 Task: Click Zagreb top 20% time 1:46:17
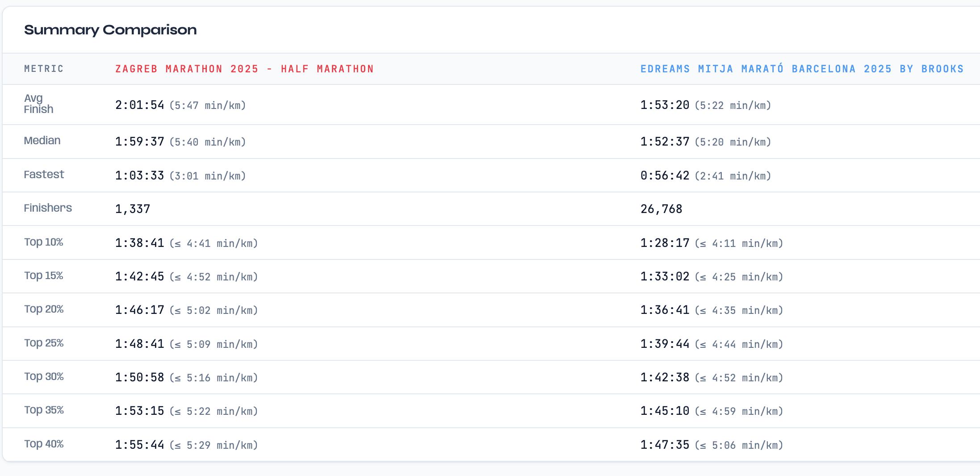tap(140, 310)
